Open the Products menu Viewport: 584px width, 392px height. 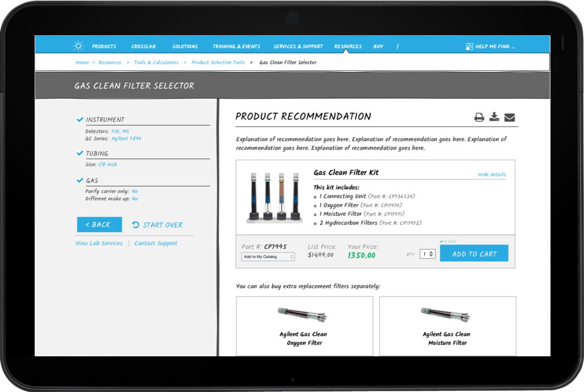coord(104,46)
